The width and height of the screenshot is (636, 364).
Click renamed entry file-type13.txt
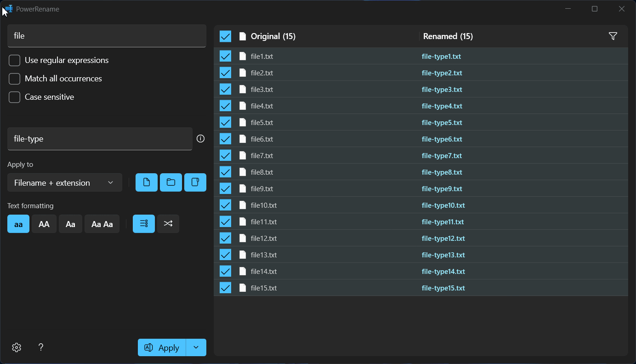pos(443,255)
